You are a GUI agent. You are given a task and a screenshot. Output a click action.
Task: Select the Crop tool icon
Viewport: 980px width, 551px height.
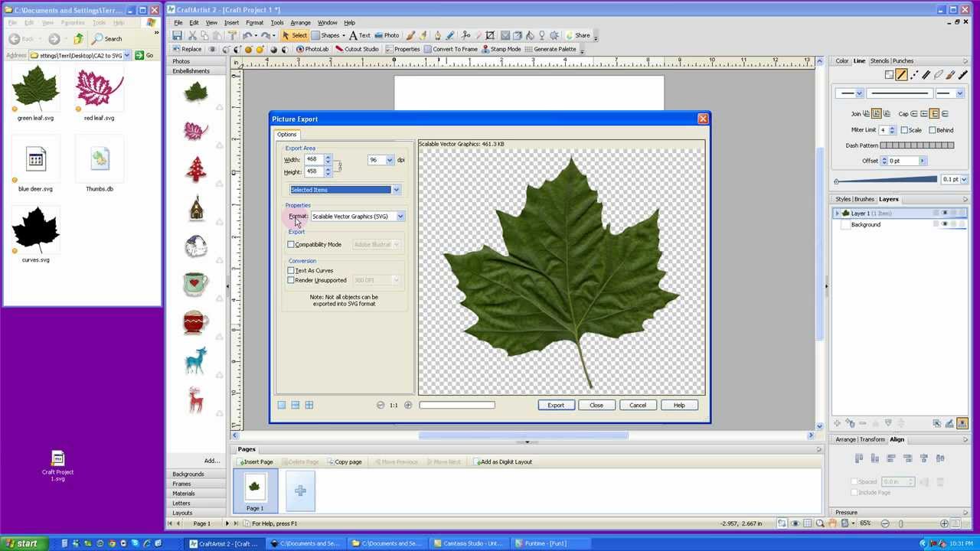point(490,35)
